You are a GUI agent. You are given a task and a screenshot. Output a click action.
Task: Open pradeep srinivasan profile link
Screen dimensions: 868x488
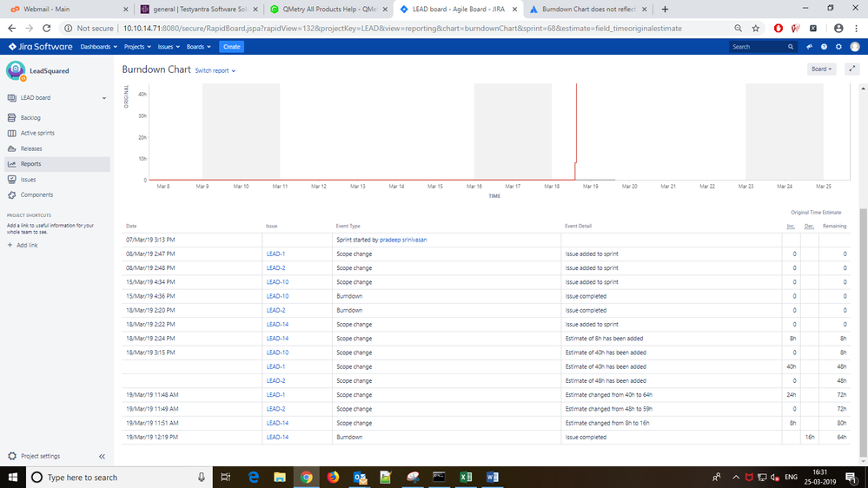[403, 241]
